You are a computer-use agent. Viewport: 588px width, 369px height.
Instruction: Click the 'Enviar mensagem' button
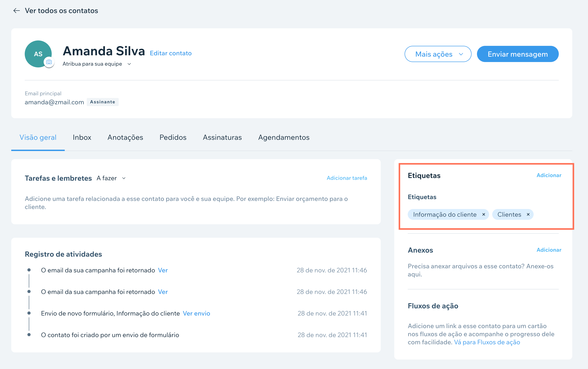click(x=518, y=54)
